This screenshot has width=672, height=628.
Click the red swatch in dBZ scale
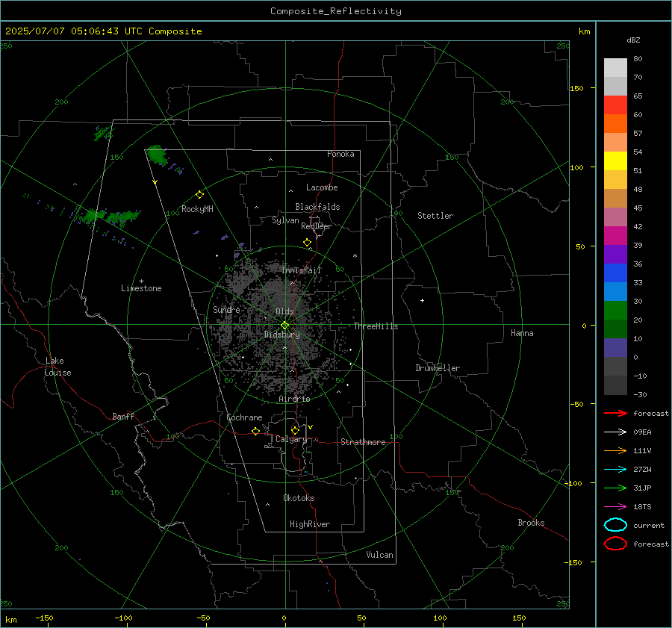tap(615, 105)
